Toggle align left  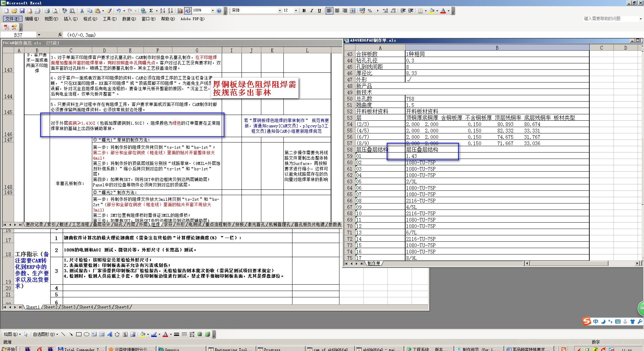(329, 11)
